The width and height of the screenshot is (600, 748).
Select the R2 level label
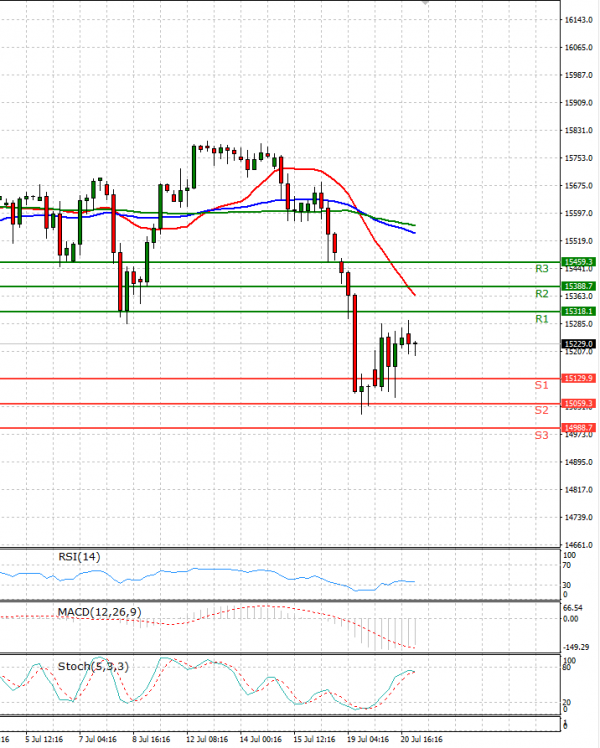pos(541,294)
